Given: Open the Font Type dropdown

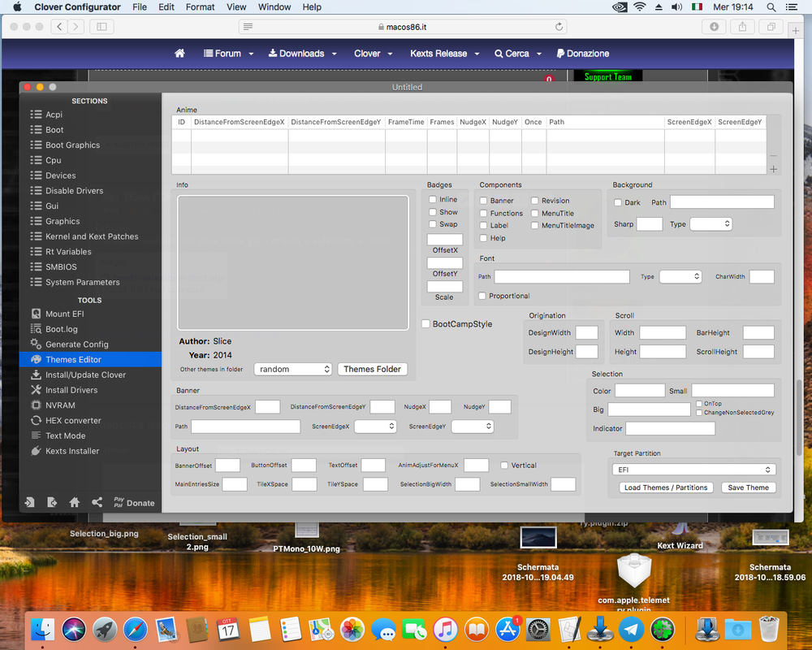Looking at the screenshot, I should point(680,277).
